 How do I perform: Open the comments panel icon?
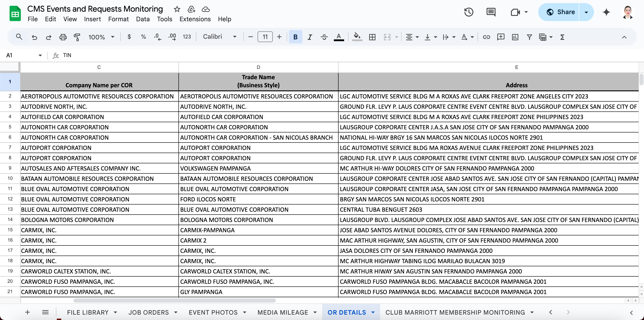(x=491, y=12)
